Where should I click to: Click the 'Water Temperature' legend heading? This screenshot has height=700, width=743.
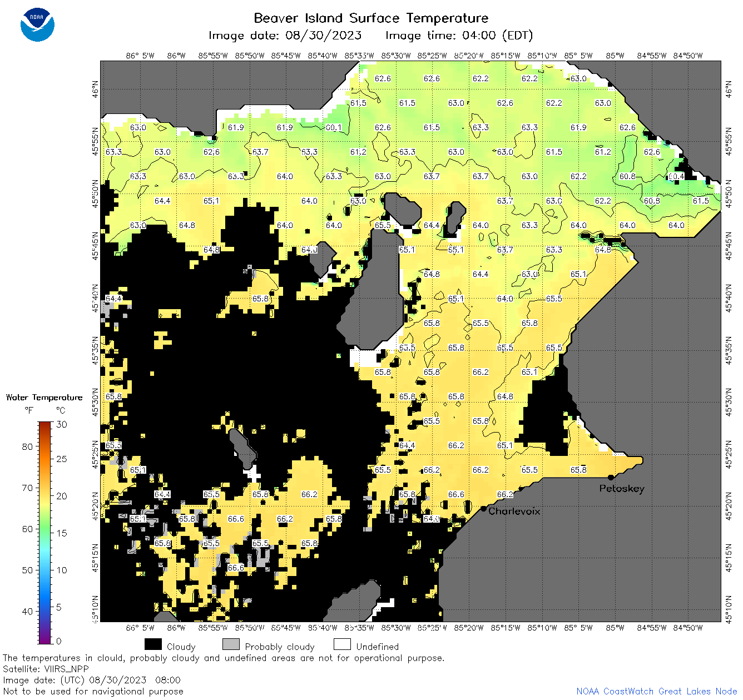[44, 398]
